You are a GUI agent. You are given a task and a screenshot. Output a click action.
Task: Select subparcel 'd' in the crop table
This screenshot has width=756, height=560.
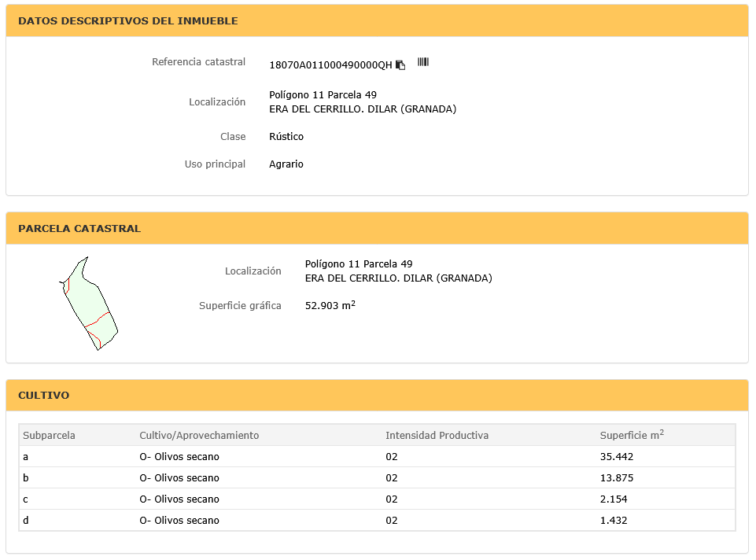tap(25, 521)
